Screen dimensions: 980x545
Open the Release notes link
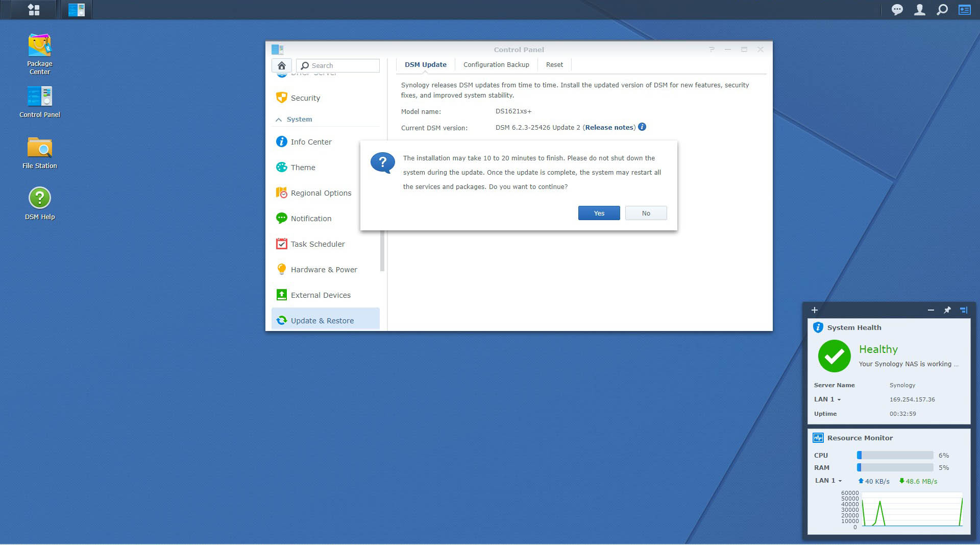609,127
